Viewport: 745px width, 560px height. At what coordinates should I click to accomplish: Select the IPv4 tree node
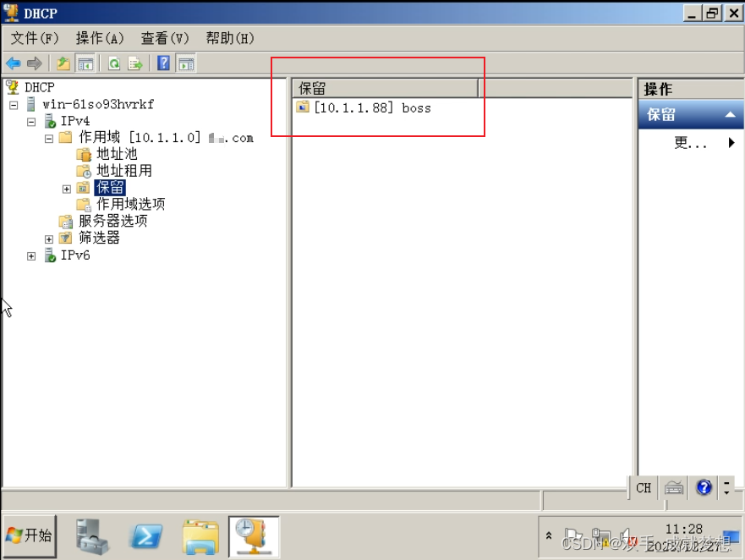[x=75, y=121]
